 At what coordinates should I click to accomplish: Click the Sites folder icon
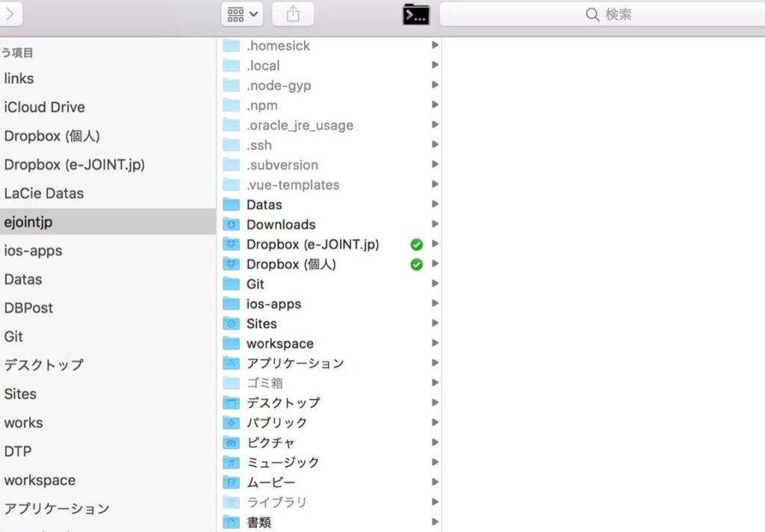pyautogui.click(x=232, y=324)
